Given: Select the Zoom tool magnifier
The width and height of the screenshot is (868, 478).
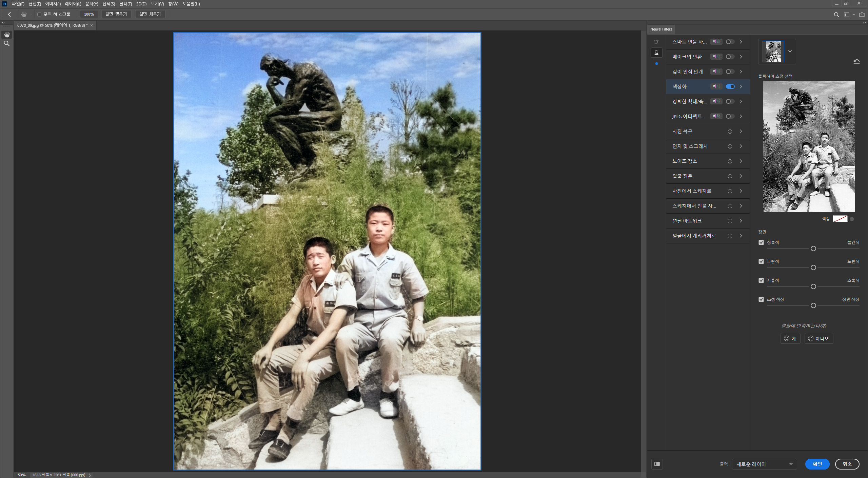Looking at the screenshot, I should click(x=7, y=44).
